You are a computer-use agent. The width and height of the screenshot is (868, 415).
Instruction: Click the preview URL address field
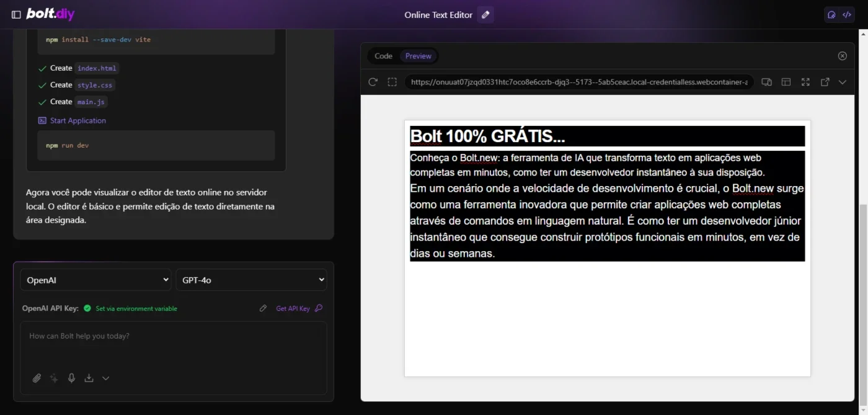[578, 82]
